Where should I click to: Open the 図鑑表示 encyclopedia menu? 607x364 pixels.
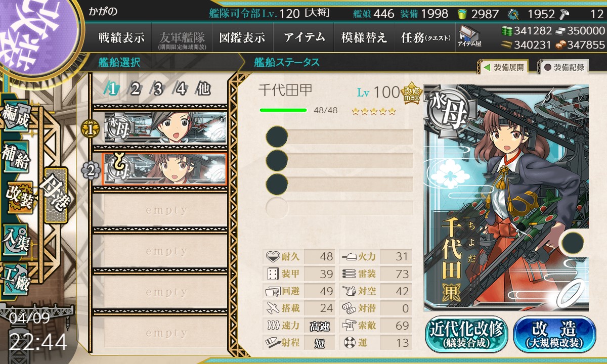coord(242,37)
